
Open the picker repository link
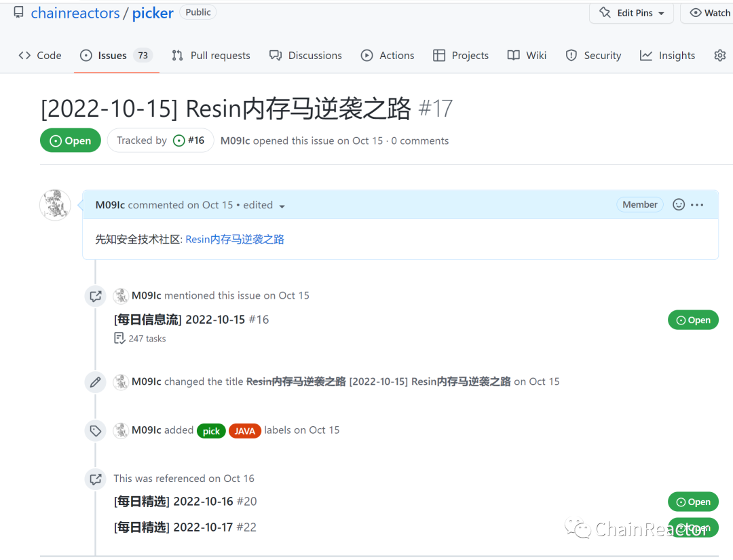click(x=153, y=13)
